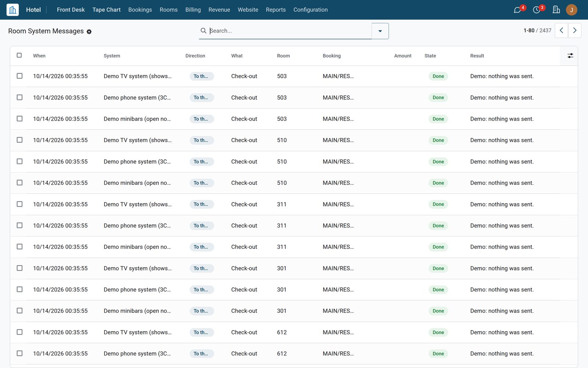This screenshot has height=368, width=588.
Task: Check the first room 503 TV system row
Action: (x=19, y=76)
